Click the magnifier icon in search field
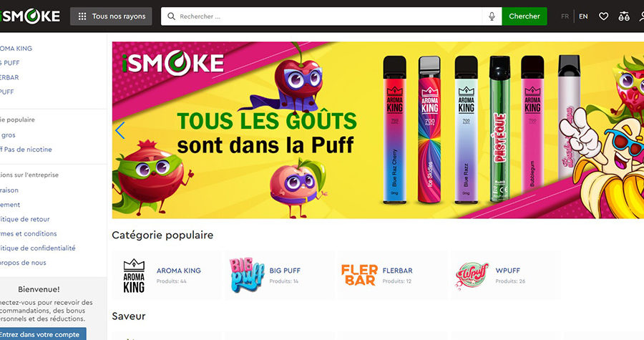Viewport: 644px width, 340px height. [171, 16]
